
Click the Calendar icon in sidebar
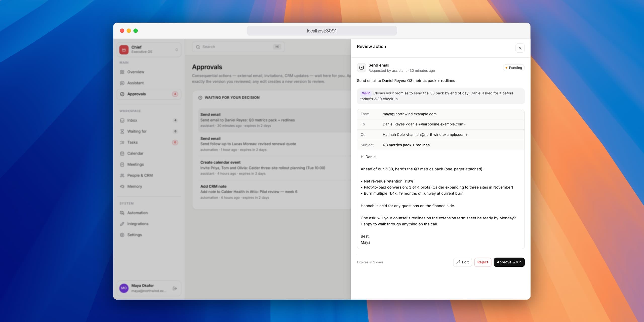(x=122, y=153)
